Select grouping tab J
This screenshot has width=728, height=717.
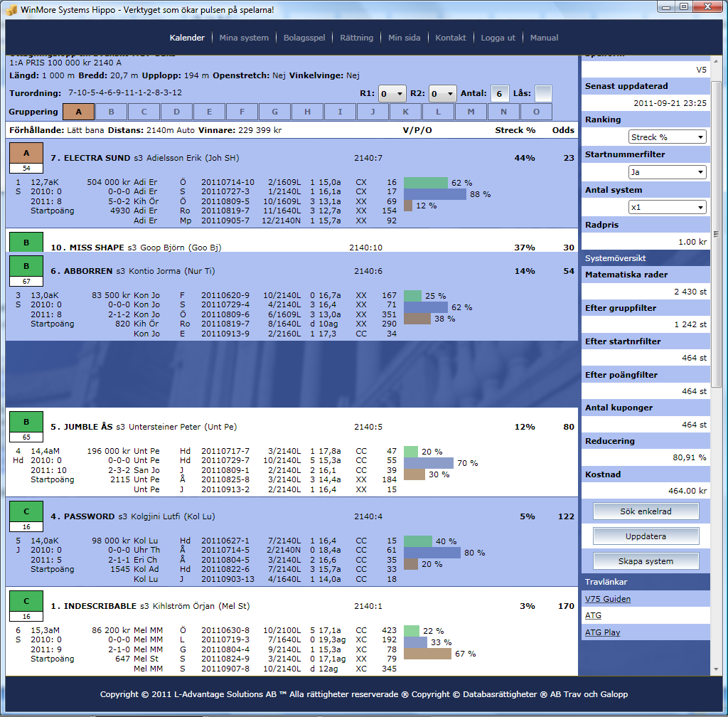[x=373, y=112]
